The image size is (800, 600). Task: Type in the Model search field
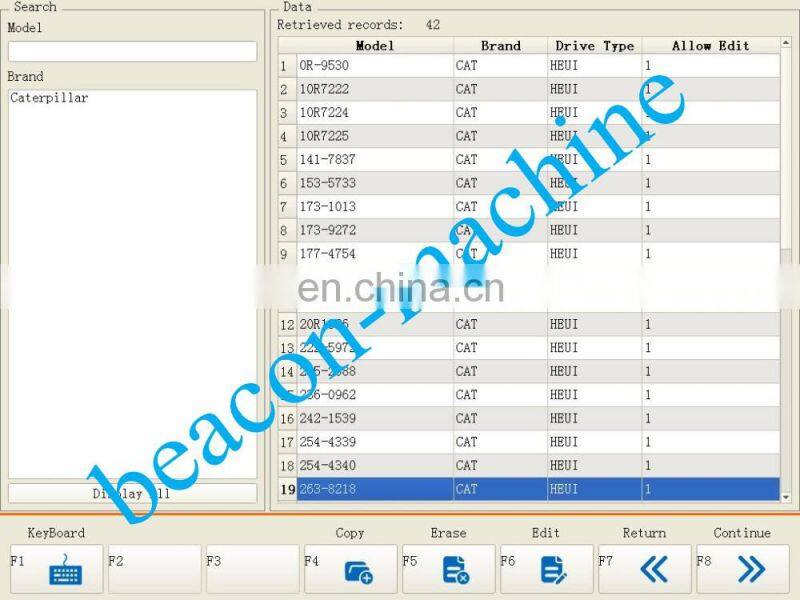[132, 51]
